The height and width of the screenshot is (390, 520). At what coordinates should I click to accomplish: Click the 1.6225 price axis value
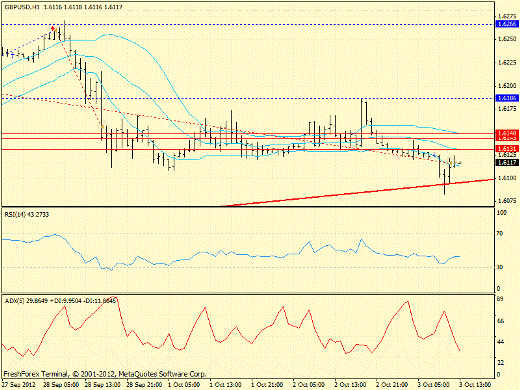507,62
